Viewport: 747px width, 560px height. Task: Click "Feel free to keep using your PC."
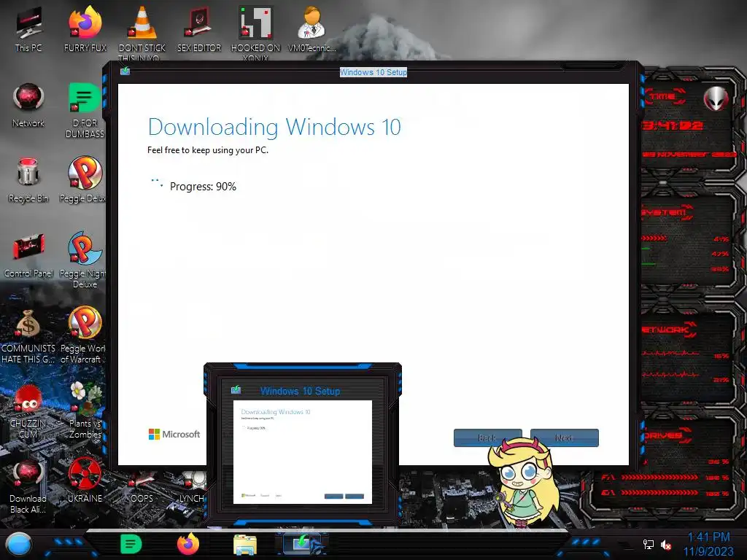[208, 150]
